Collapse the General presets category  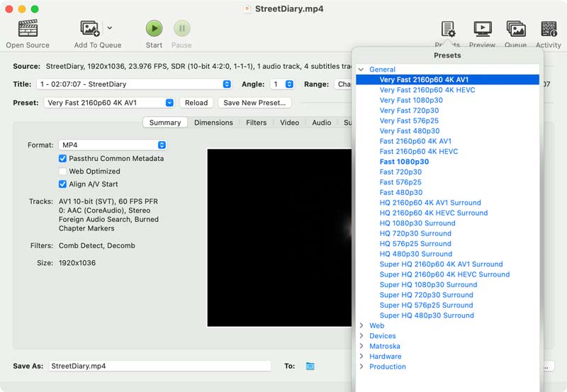tap(361, 69)
